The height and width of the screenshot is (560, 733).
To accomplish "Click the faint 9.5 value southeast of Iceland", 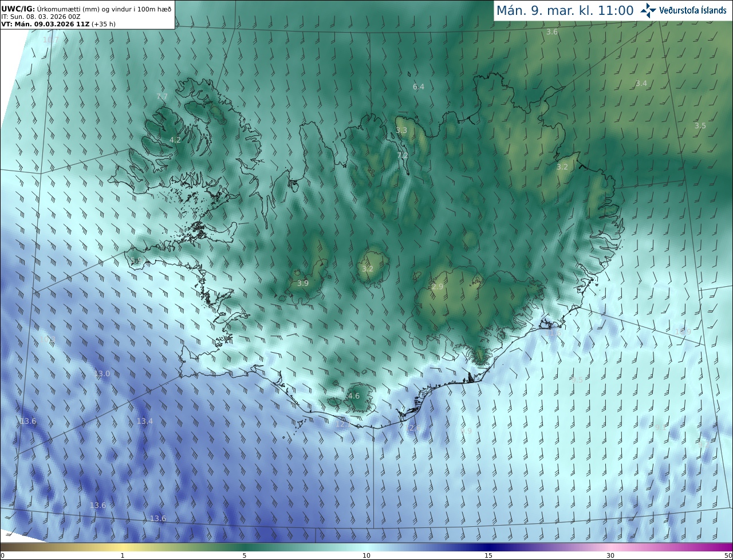I will pos(577,380).
